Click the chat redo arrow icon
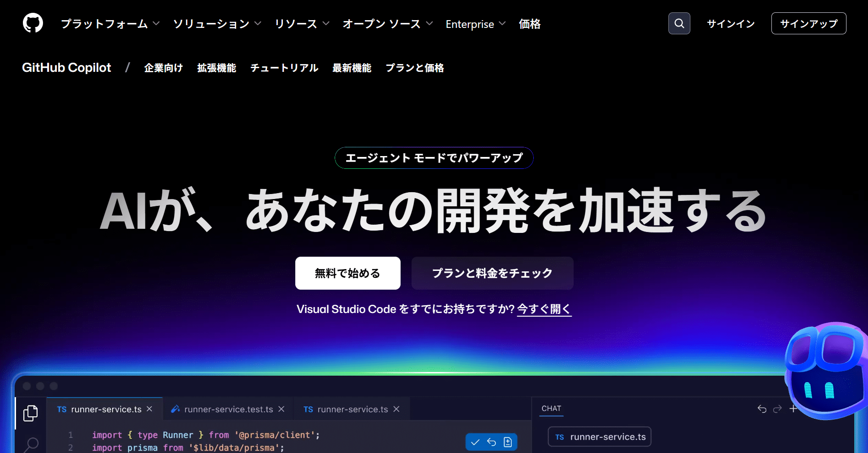868x453 pixels. (x=777, y=409)
